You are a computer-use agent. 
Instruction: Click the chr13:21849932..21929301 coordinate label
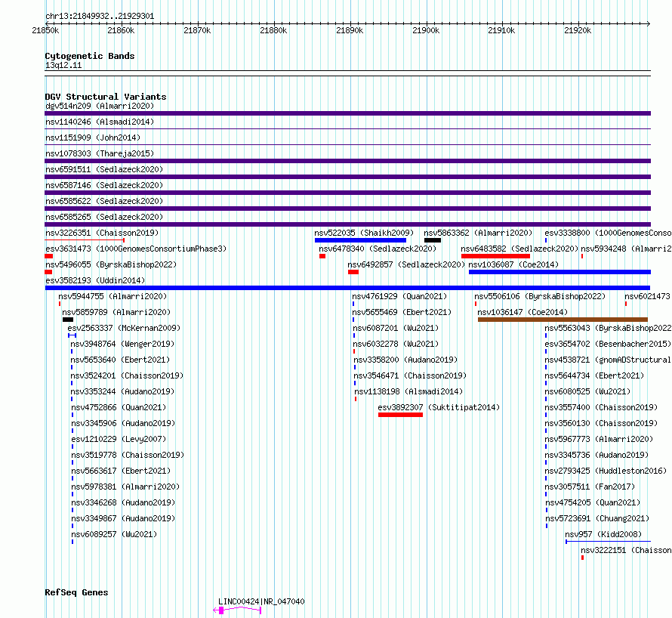tap(100, 16)
